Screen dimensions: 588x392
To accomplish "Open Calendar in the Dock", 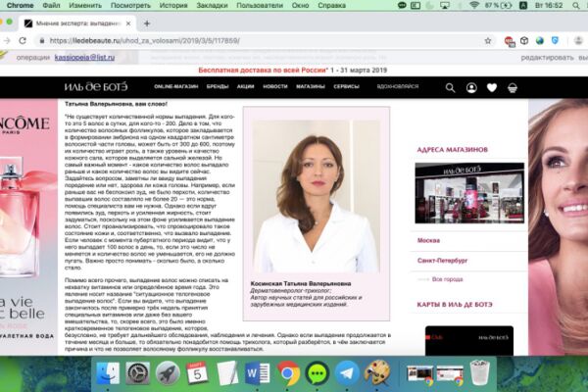I will click(x=197, y=373).
